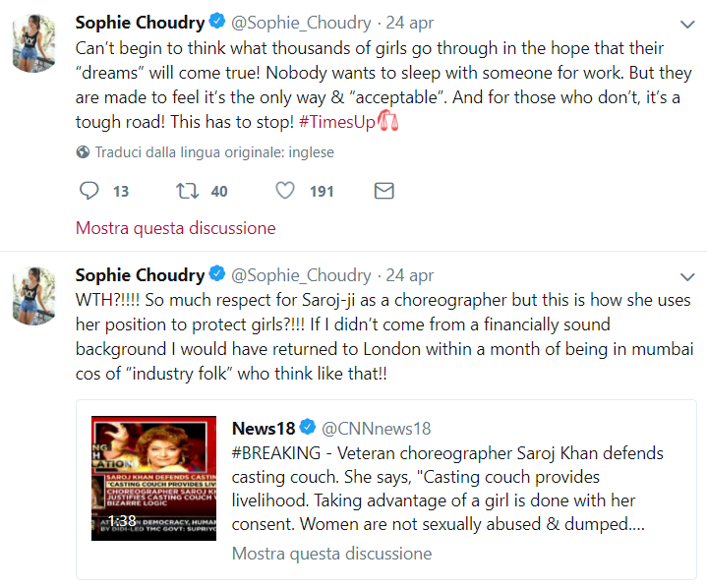Open the chevron menu on second tweet
The height and width of the screenshot is (588, 707).
click(687, 277)
